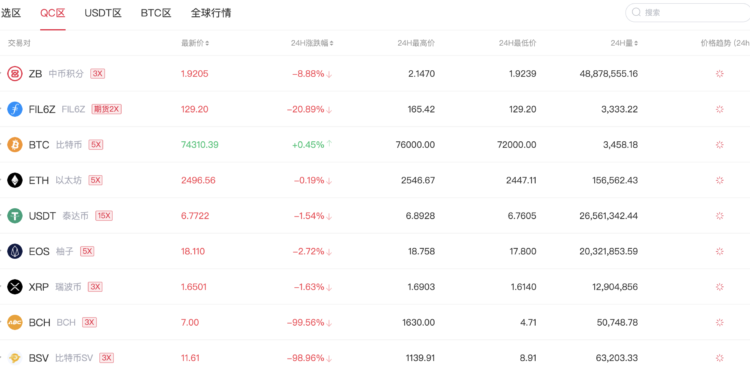Click the 5X leverage badge on EOS
The height and width of the screenshot is (375, 750).
coord(87,251)
